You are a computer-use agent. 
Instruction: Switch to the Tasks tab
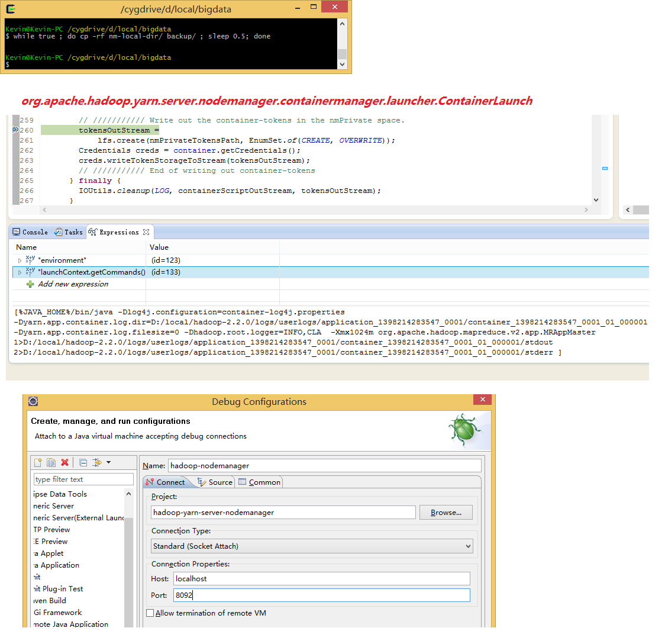68,232
